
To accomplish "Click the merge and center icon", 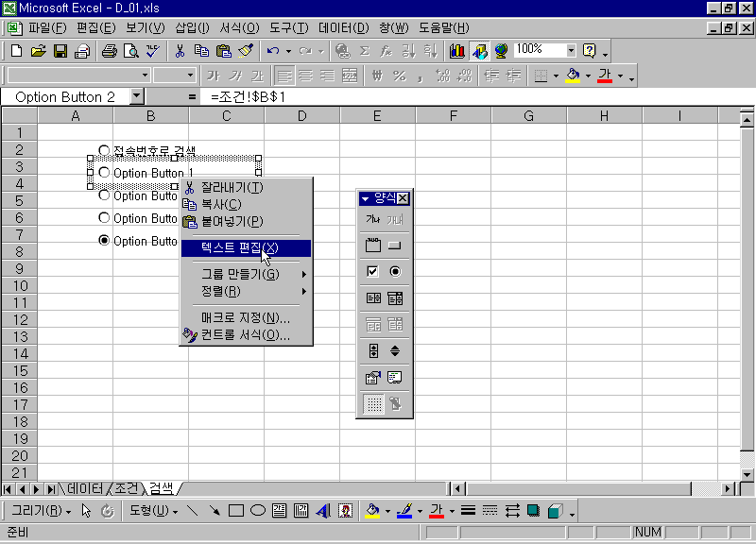I will (350, 76).
